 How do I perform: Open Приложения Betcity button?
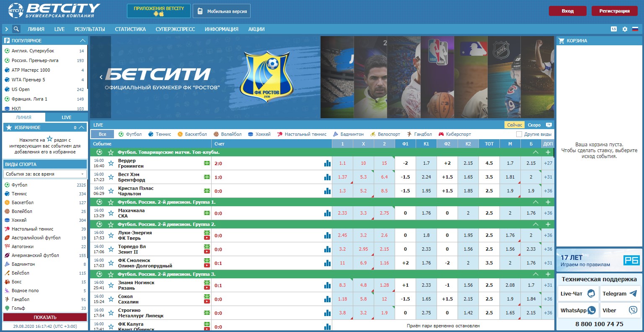click(159, 11)
